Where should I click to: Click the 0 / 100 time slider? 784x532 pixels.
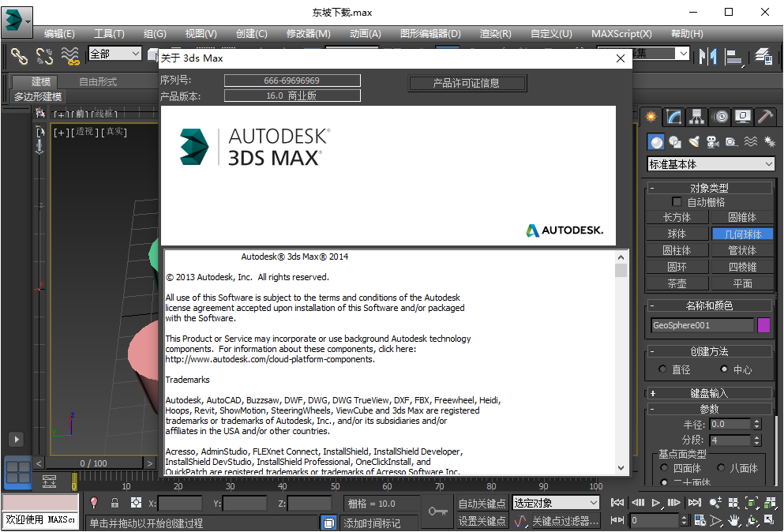(x=93, y=463)
